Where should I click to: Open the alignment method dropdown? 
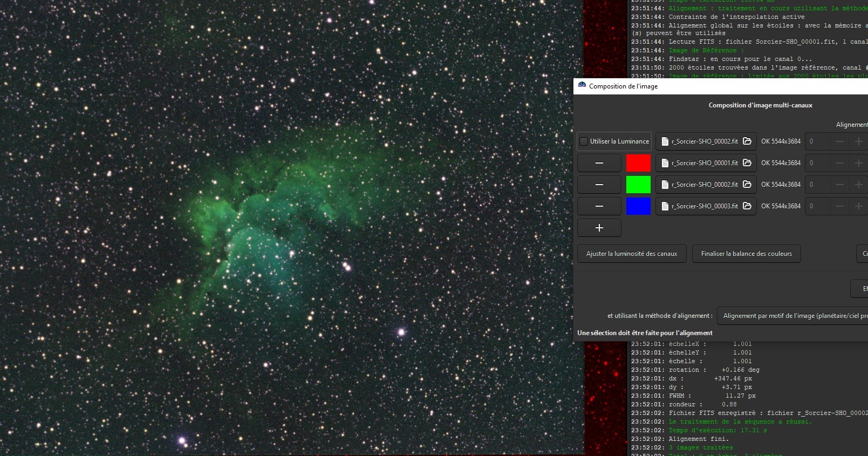(793, 316)
